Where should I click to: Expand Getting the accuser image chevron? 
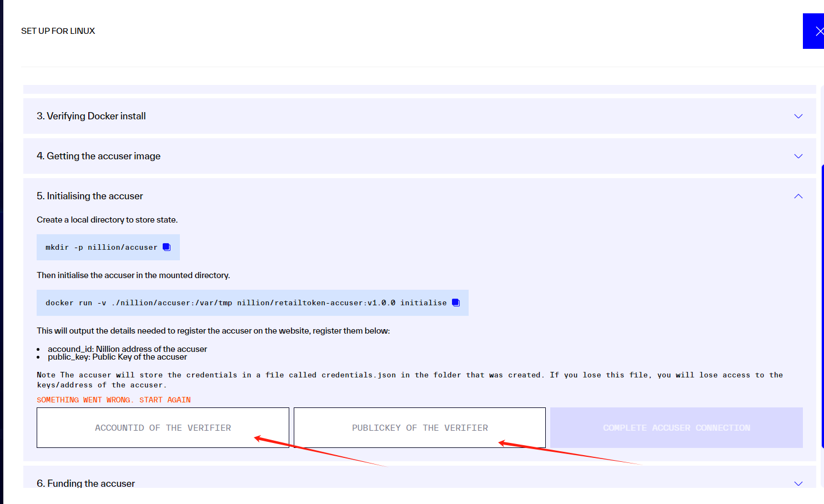[x=798, y=156]
